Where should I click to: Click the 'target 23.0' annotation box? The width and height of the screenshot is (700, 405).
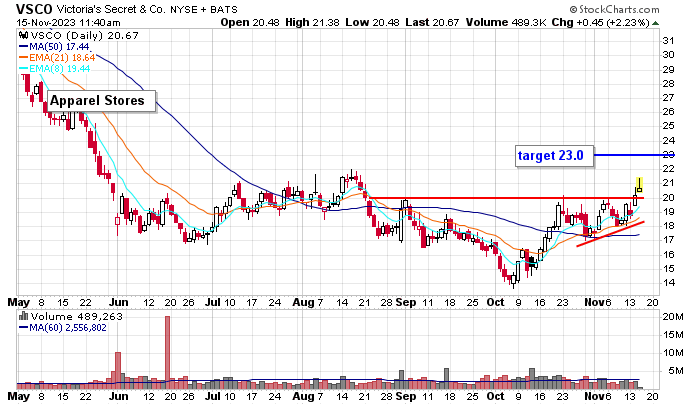pyautogui.click(x=554, y=156)
